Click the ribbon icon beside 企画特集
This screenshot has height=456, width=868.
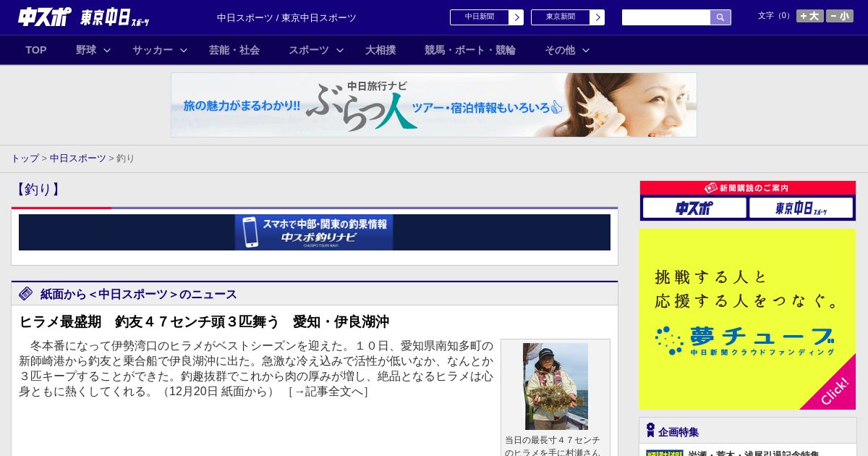tap(650, 430)
